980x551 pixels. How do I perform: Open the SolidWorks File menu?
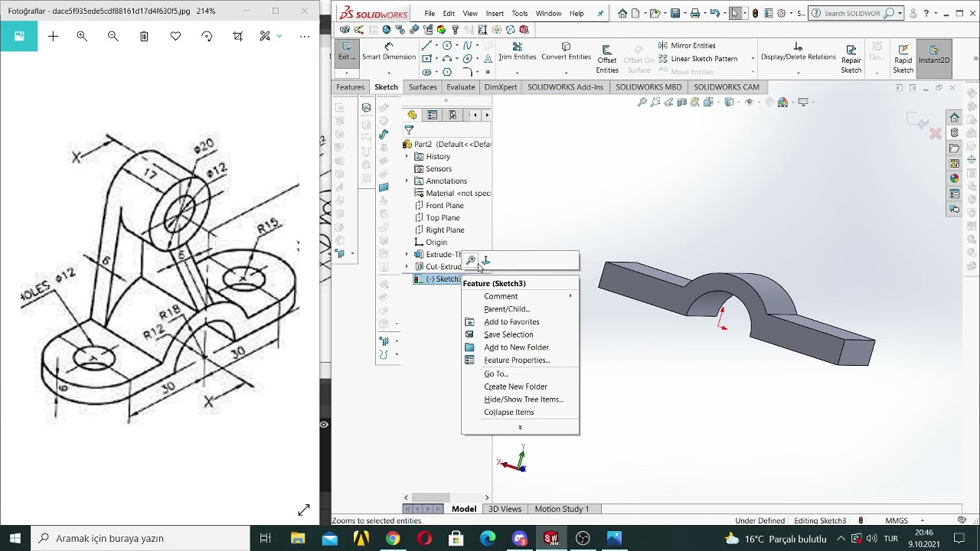[430, 13]
